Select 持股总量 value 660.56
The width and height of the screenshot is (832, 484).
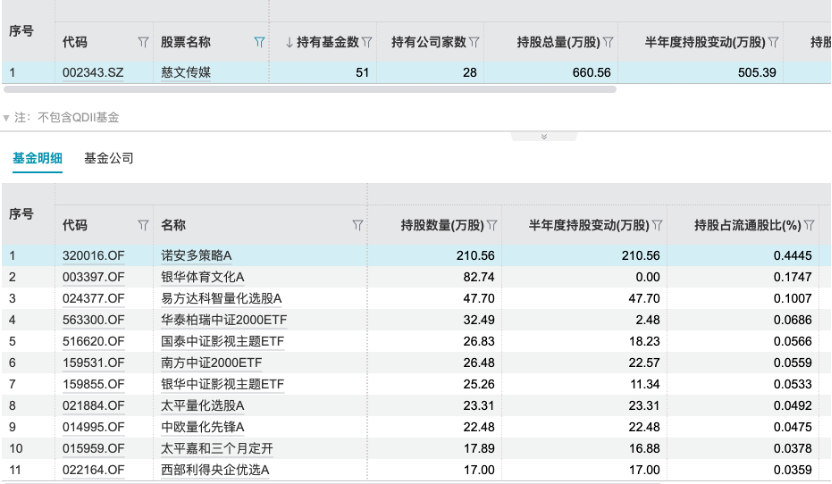coord(591,72)
